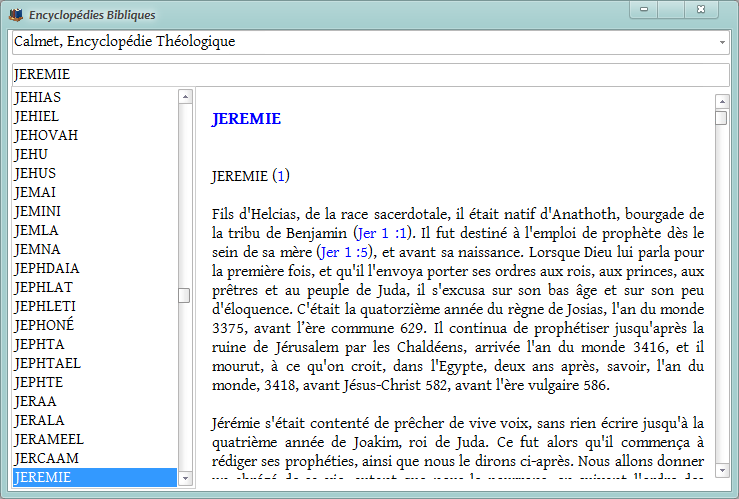Viewport: 739px width, 499px height.
Task: Select JEPHTAEL entry in the list
Action: click(x=95, y=363)
